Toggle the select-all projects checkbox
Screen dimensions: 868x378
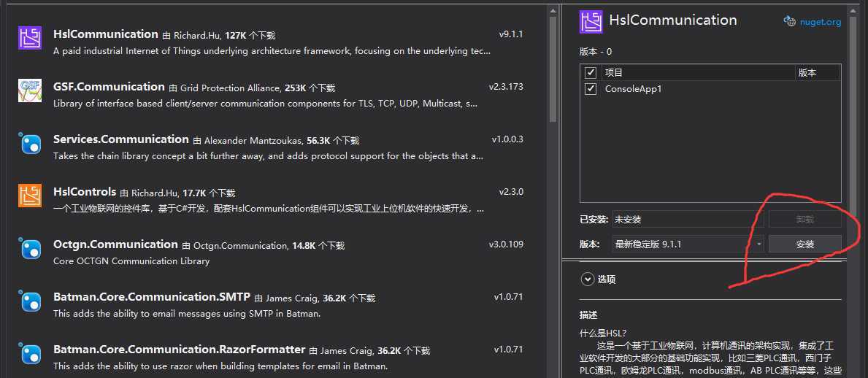(591, 72)
